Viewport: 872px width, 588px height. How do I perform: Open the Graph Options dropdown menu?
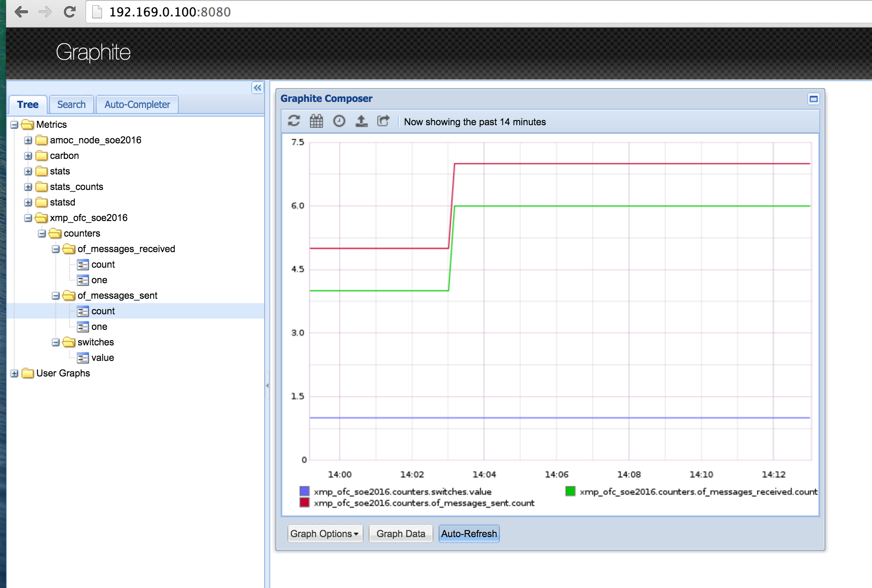pyautogui.click(x=325, y=534)
